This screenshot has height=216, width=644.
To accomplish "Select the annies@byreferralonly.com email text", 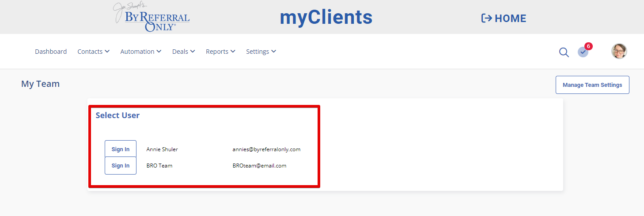I will click(266, 149).
